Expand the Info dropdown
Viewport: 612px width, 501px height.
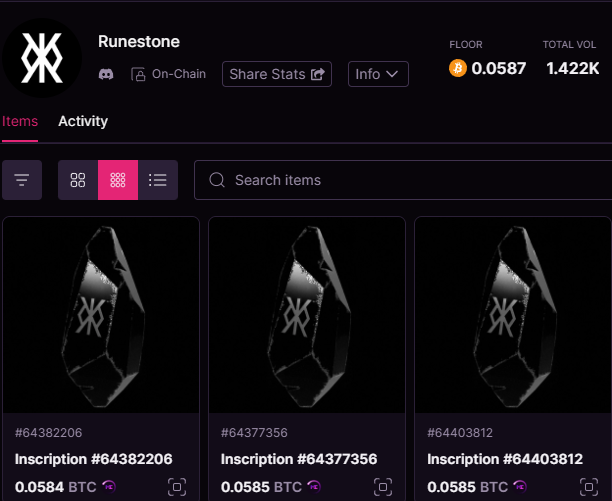[378, 74]
